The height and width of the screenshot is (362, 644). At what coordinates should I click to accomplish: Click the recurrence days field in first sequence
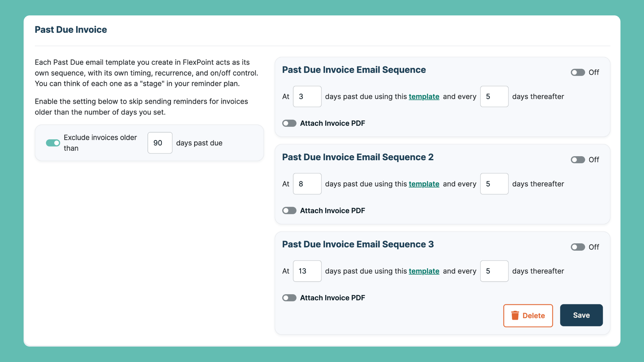point(494,97)
